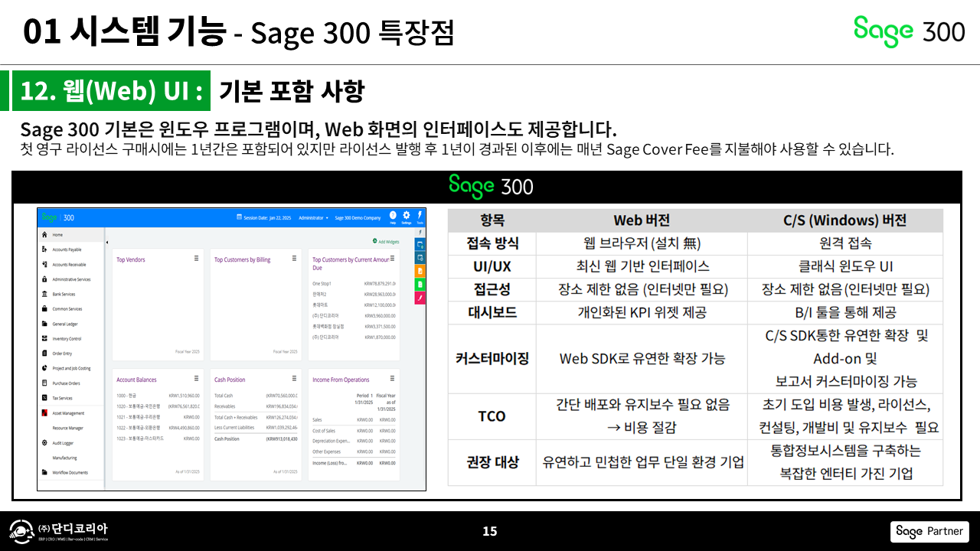The width and height of the screenshot is (980, 551).
Task: Click the 'Web 버전' column header
Action: [642, 220]
